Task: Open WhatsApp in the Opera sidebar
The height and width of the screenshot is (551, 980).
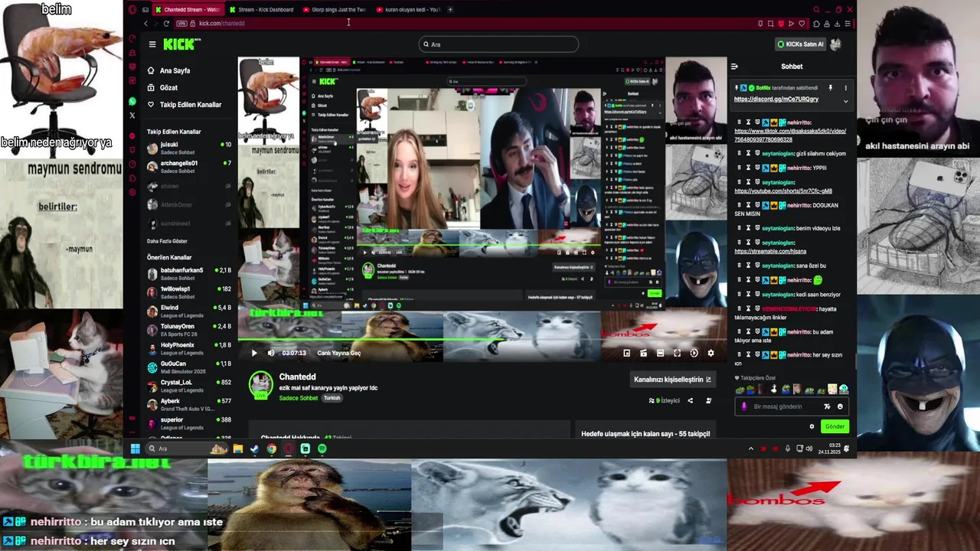Action: click(x=132, y=101)
